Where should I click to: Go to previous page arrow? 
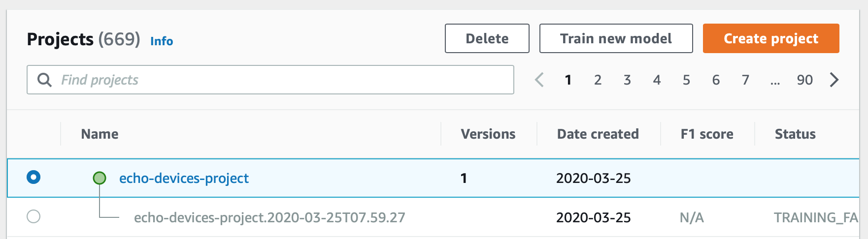pos(539,80)
